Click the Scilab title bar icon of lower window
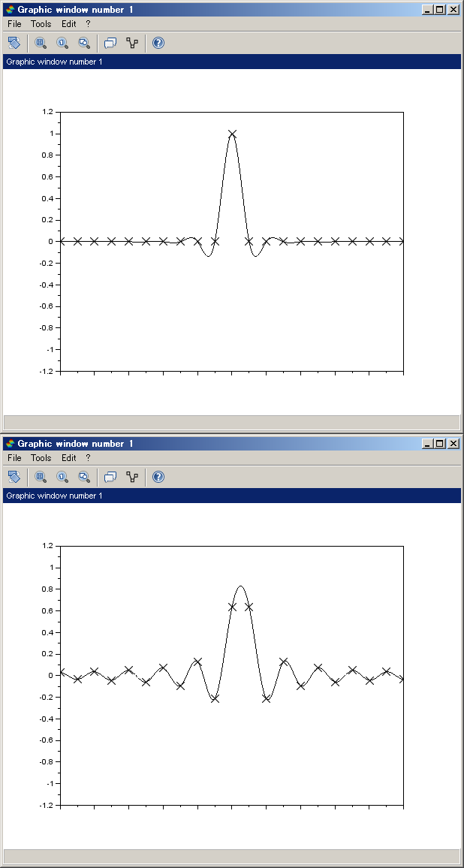464x868 pixels. click(x=10, y=444)
